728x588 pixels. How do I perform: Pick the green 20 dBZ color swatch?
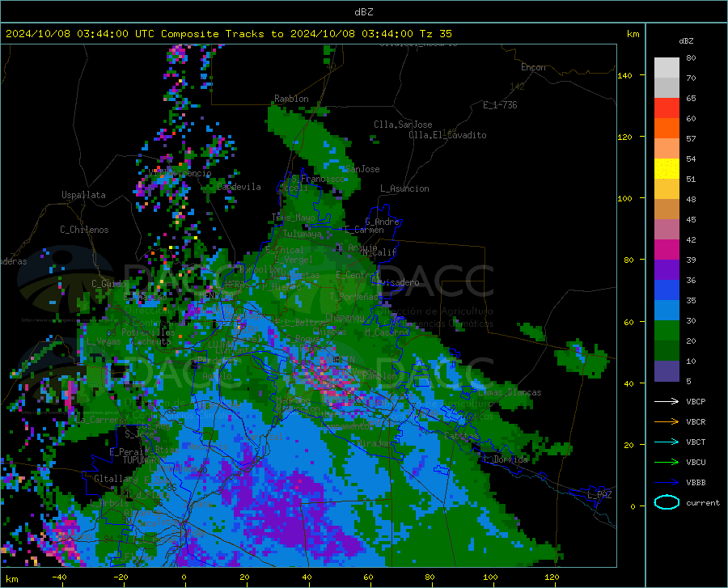[667, 331]
